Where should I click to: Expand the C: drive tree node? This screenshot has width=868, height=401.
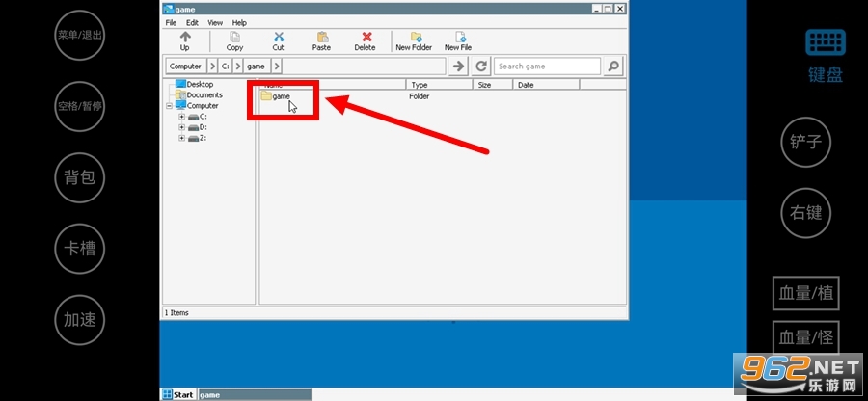pos(181,117)
